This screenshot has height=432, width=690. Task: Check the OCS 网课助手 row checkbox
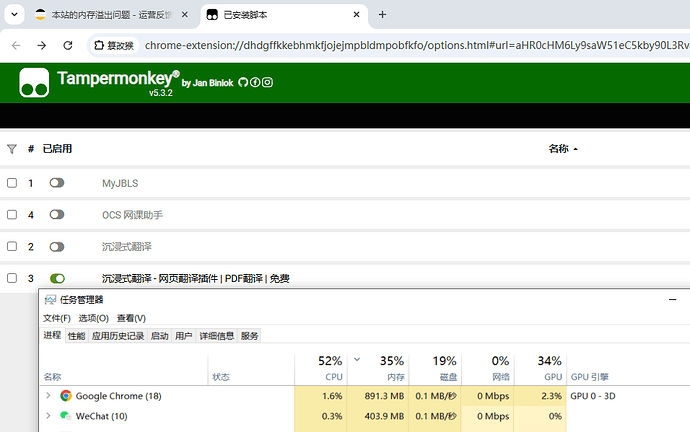(12, 215)
